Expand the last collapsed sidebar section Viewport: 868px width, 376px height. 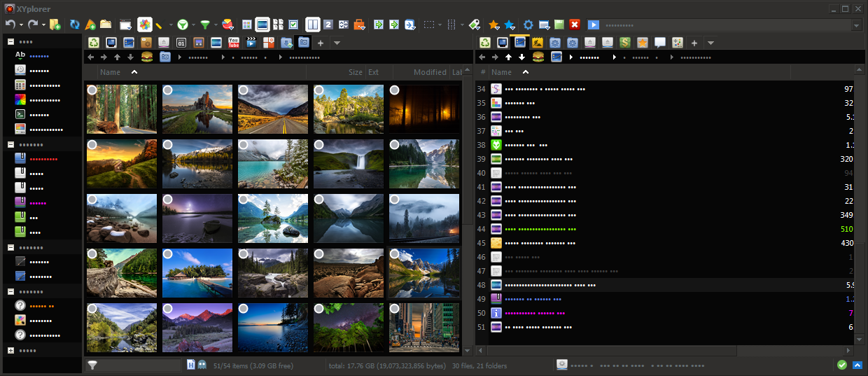[11, 350]
